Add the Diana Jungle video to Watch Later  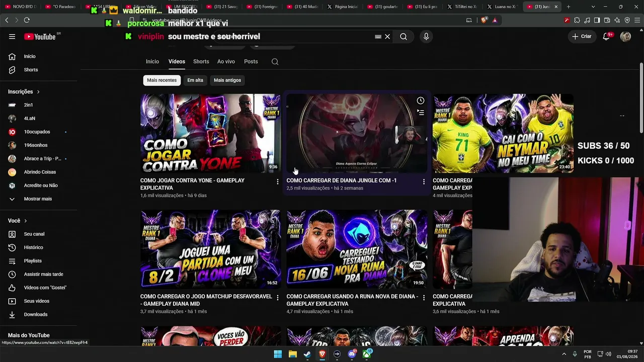421,101
